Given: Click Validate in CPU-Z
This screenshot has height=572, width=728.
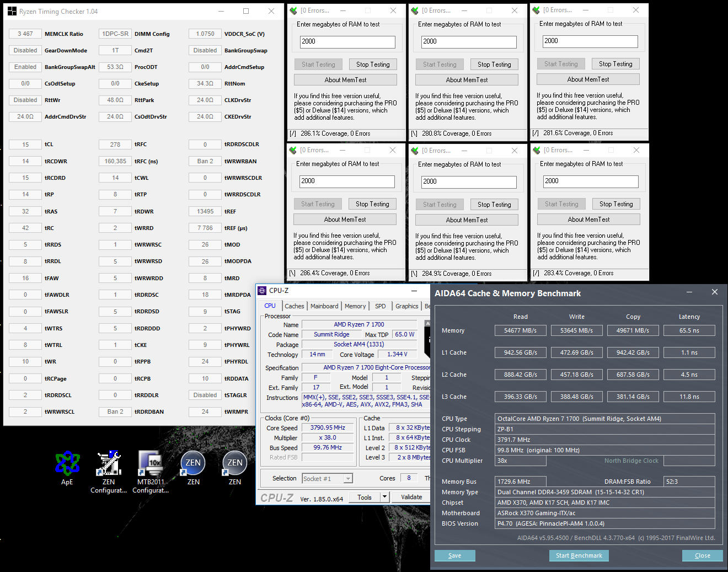Looking at the screenshot, I should tap(411, 496).
